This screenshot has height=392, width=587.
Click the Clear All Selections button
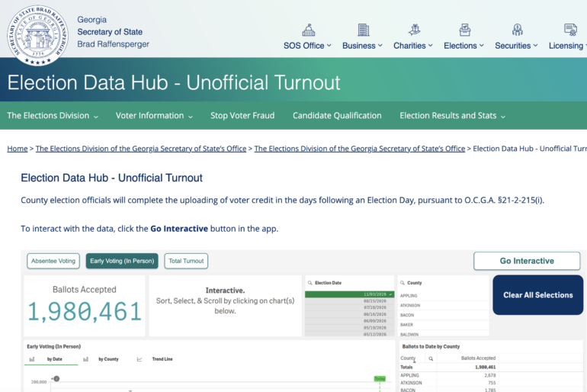pyautogui.click(x=538, y=295)
